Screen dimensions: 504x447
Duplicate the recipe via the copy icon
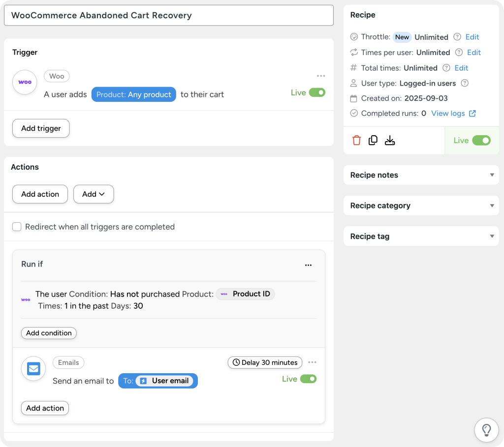tap(373, 140)
